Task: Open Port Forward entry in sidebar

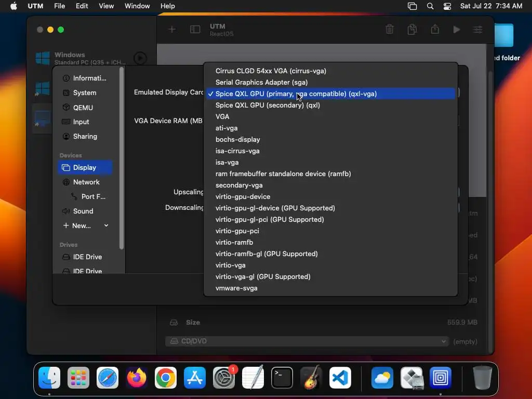Action: click(89, 197)
